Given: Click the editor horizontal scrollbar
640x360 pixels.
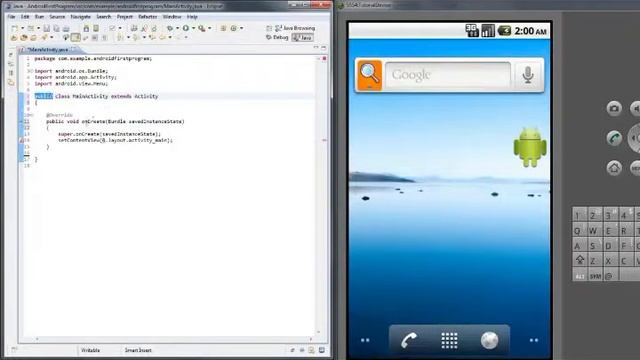Looking at the screenshot, I should point(173,339).
